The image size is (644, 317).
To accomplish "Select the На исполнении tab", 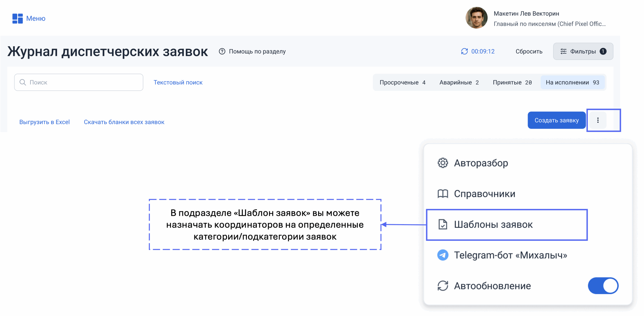I will 572,83.
